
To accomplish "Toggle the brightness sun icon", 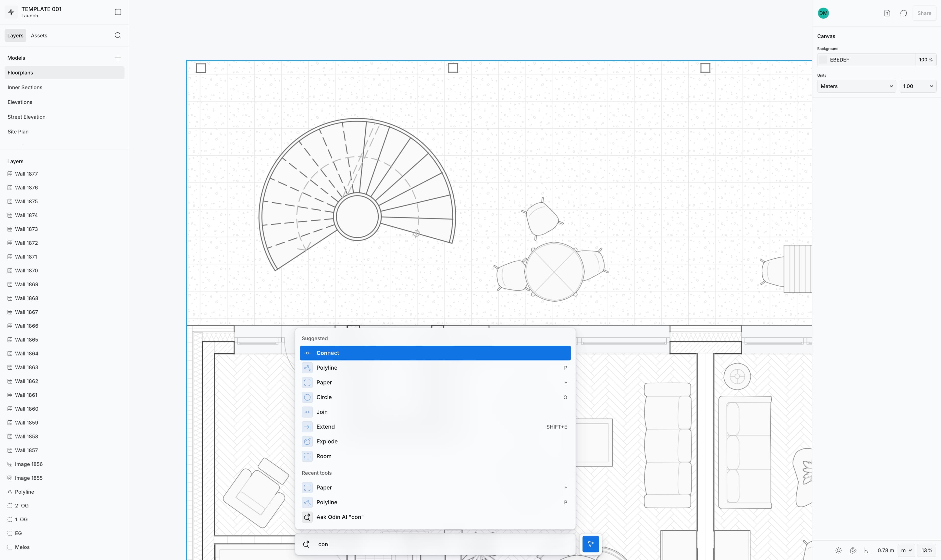I will (x=839, y=550).
